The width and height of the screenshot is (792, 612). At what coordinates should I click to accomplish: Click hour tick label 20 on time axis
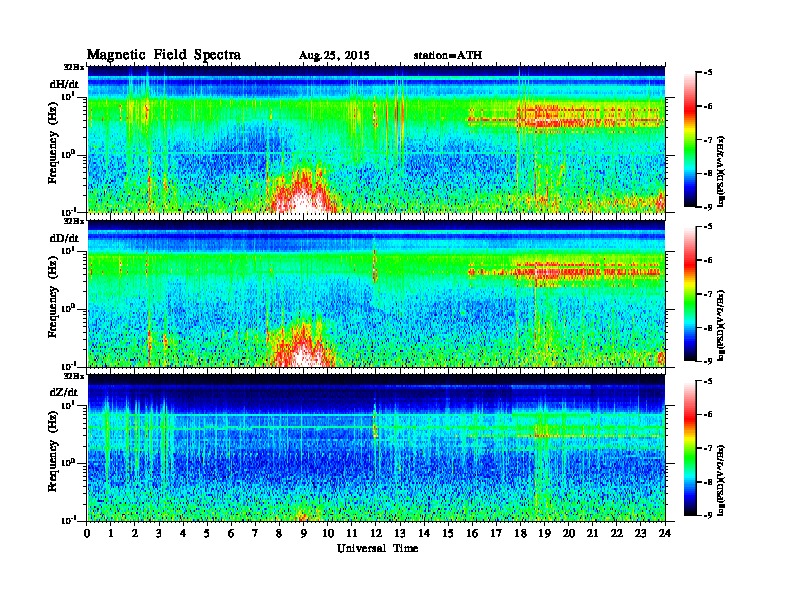pyautogui.click(x=569, y=533)
